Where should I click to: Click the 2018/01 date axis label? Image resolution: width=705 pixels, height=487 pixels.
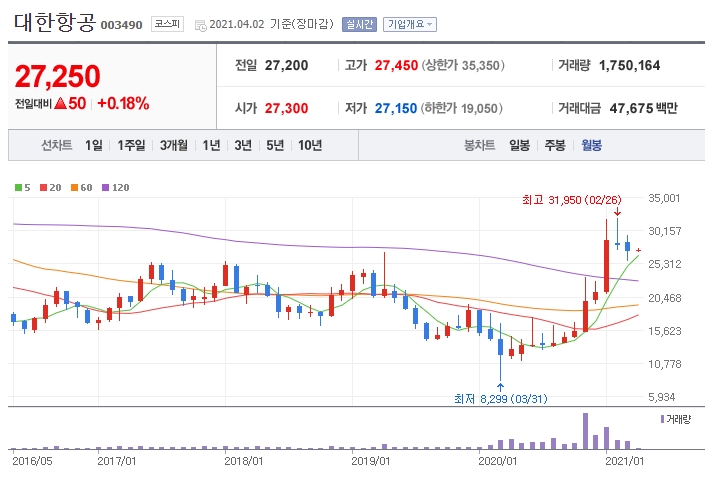point(244,461)
